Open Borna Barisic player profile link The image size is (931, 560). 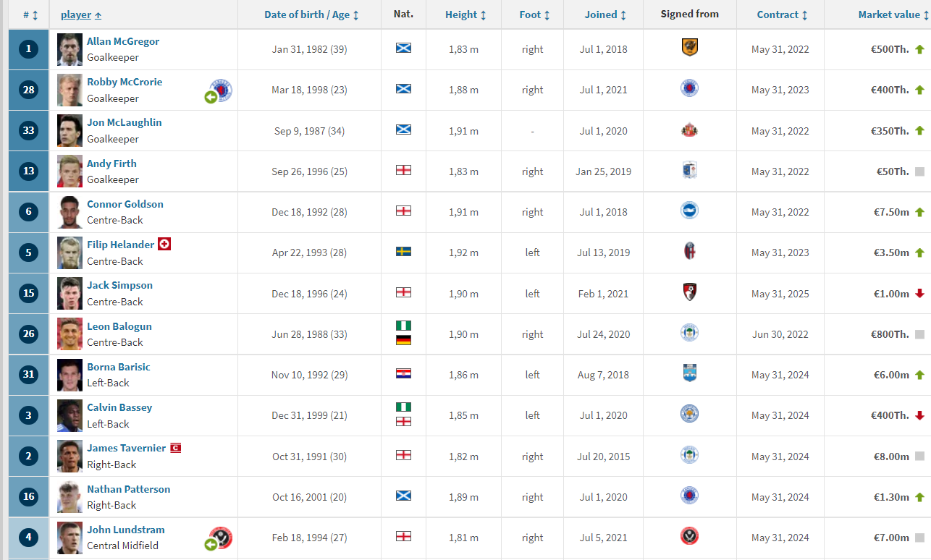(x=119, y=367)
